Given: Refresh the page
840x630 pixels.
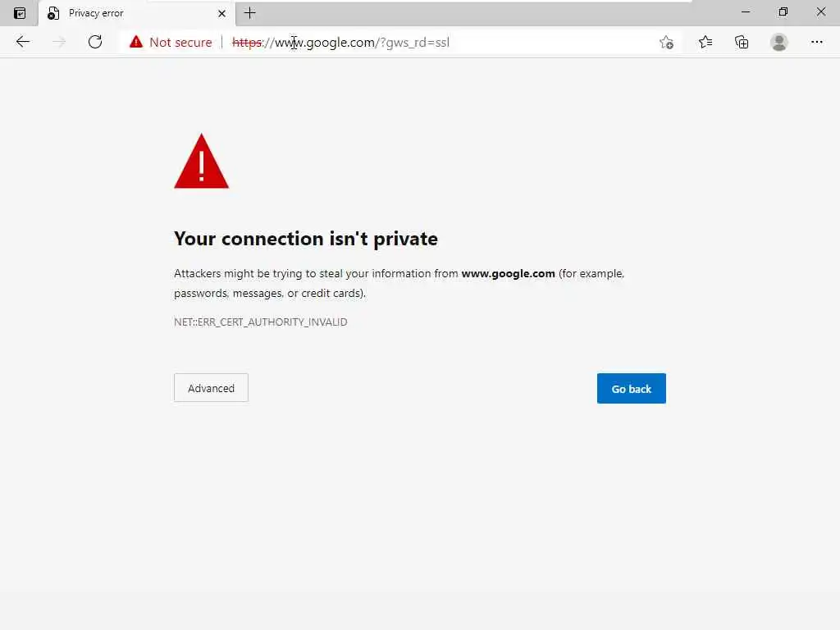Looking at the screenshot, I should click(95, 42).
